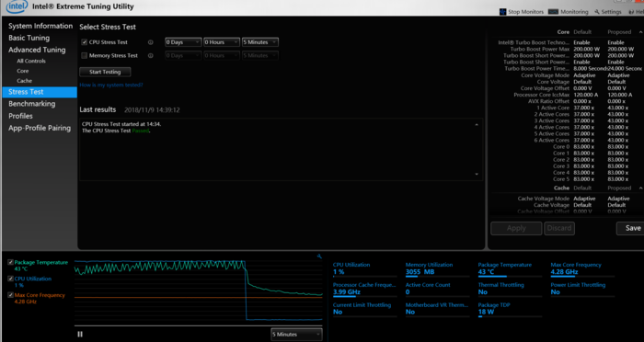Viewport: 644px width, 342px height.
Task: Open the 0 Days duration dropdown
Action: pos(183,42)
